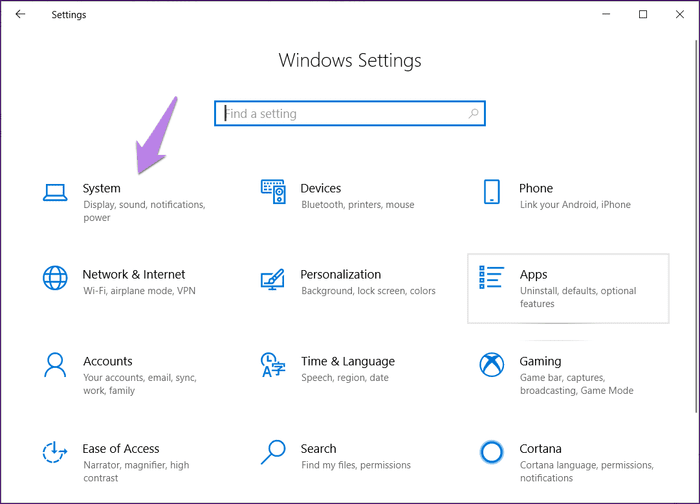The width and height of the screenshot is (700, 504).
Task: Maximize the Settings window
Action: 643,14
